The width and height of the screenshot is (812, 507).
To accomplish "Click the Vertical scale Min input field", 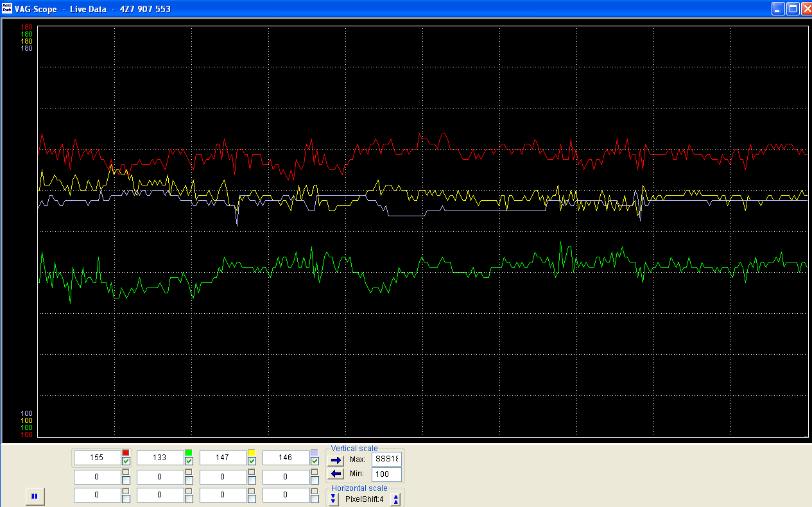I will tap(387, 474).
